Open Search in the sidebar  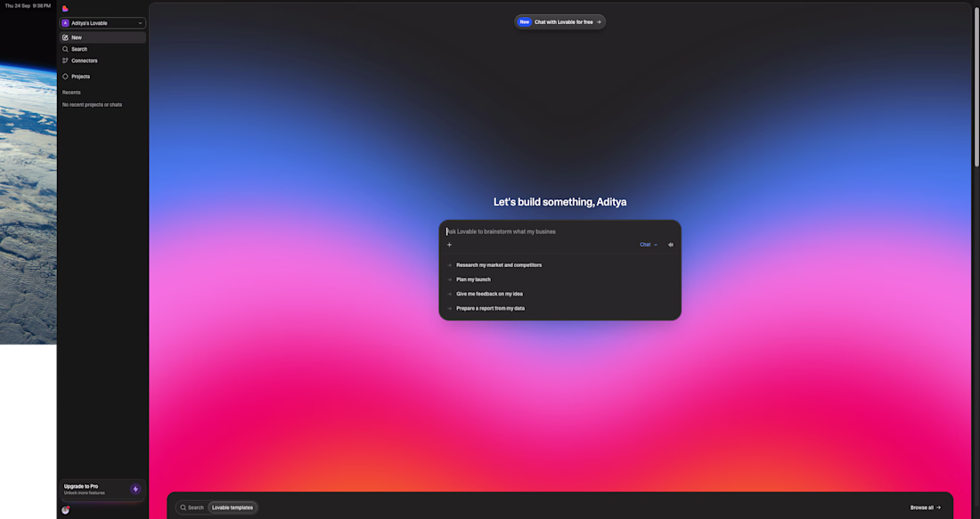(x=102, y=49)
